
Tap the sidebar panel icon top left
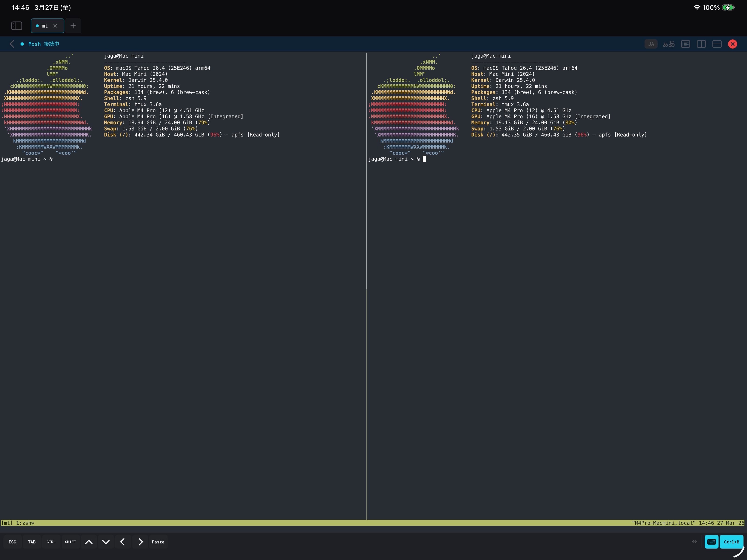coord(17,26)
